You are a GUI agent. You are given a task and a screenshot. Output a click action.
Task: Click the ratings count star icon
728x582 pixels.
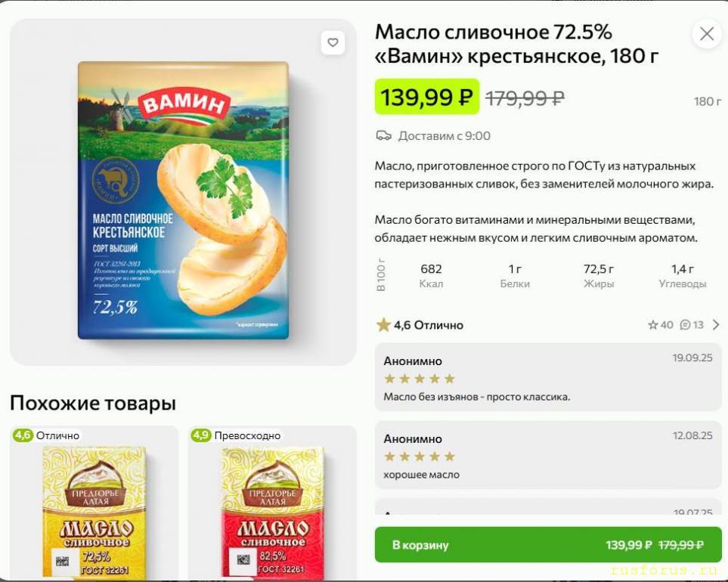pos(653,325)
